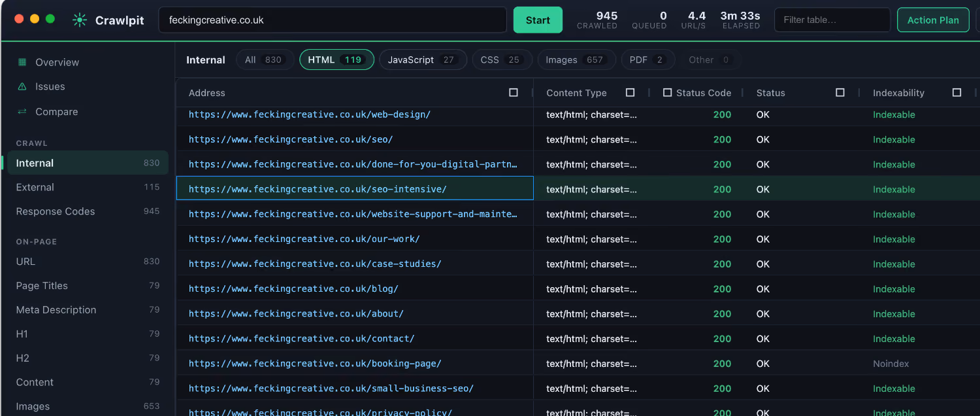This screenshot has height=416, width=980.
Task: Click the Filter table search field
Action: (832, 20)
